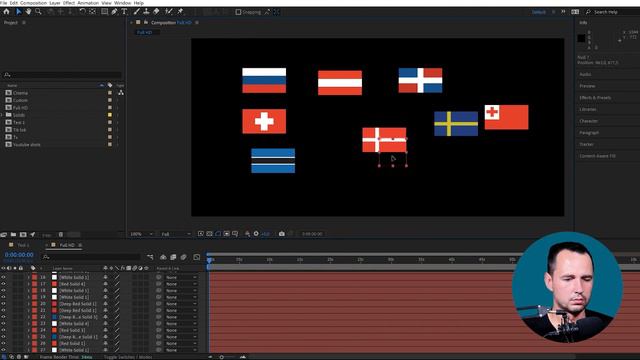Select the Rectangle shape tool
This screenshot has width=640, height=360.
(x=104, y=12)
